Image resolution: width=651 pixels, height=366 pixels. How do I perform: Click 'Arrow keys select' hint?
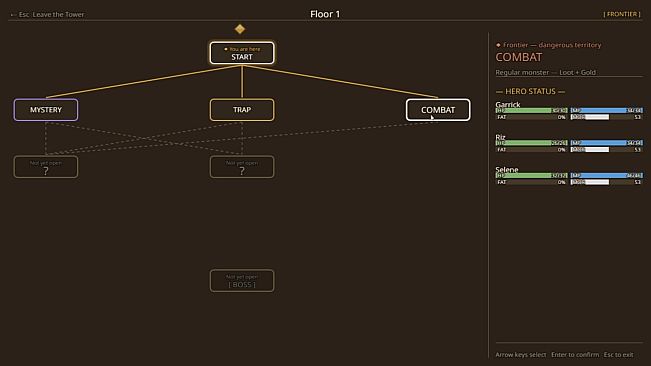pyautogui.click(x=521, y=355)
